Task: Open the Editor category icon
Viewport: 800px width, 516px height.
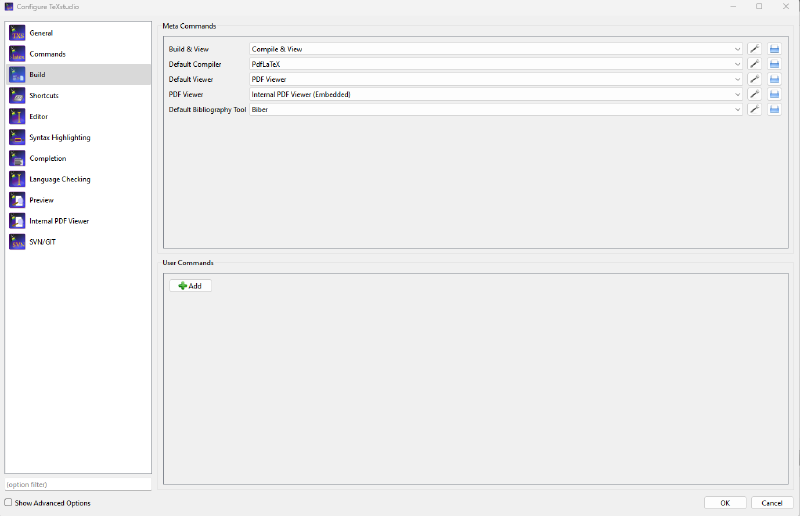Action: click(17, 117)
